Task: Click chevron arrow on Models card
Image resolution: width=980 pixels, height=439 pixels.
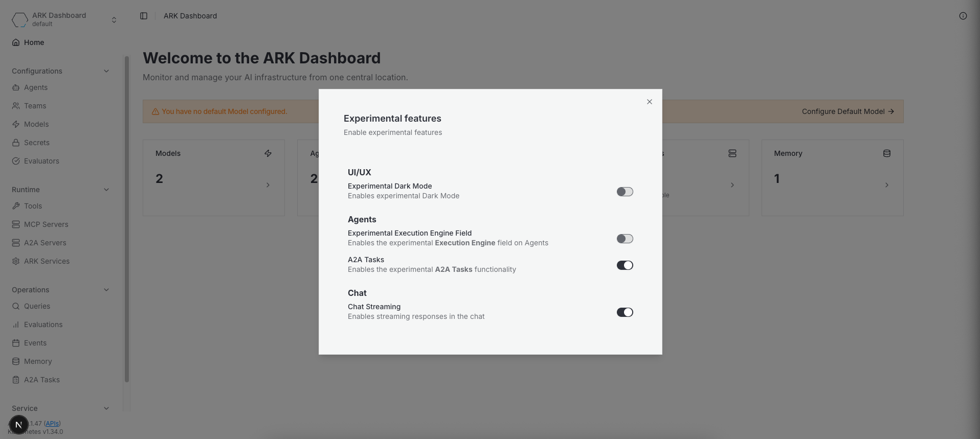Action: (x=268, y=185)
